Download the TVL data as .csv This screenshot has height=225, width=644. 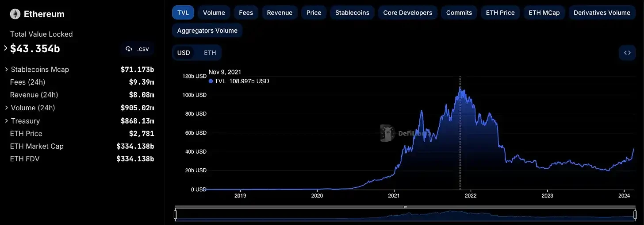(x=137, y=49)
